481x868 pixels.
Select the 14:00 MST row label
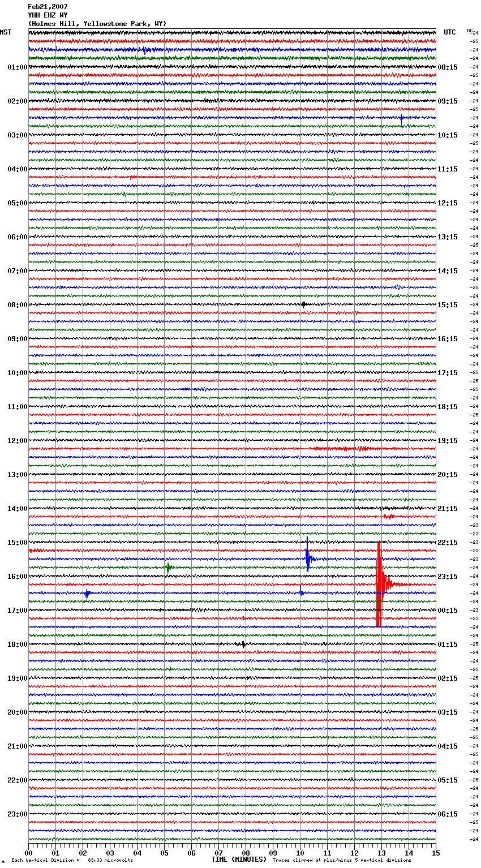pyautogui.click(x=17, y=509)
